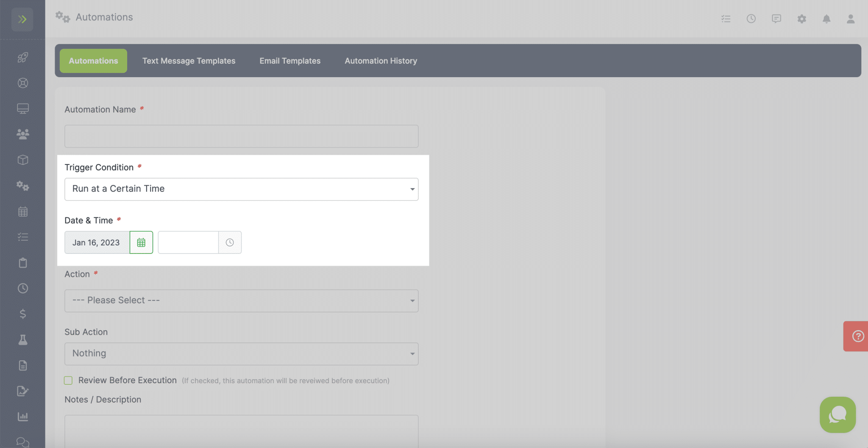Viewport: 868px width, 448px height.
Task: Enable Review Before Execution
Action: coord(68,381)
